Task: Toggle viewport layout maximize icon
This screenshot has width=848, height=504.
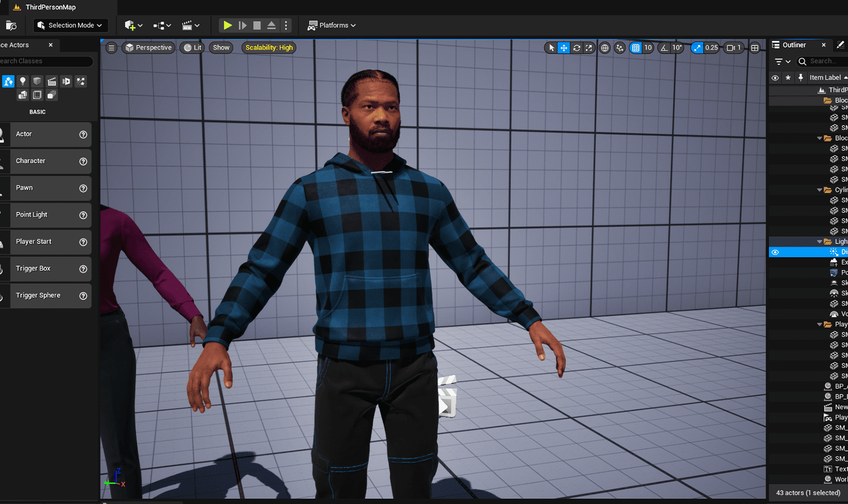Action: pyautogui.click(x=755, y=48)
